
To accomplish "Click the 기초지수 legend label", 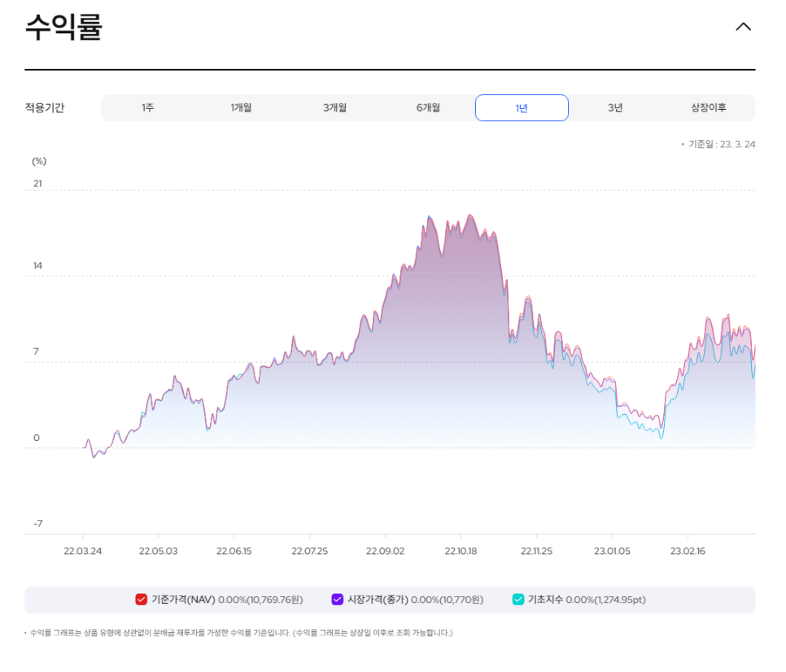I will [545, 600].
